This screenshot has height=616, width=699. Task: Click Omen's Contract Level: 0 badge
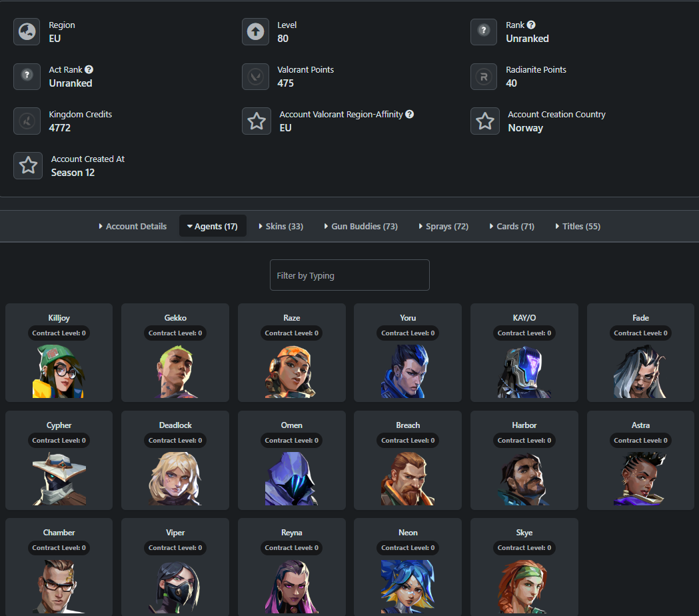pyautogui.click(x=292, y=440)
